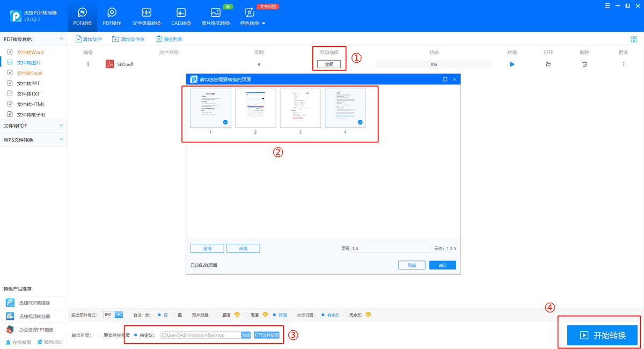Click 取消 cancel button in dialog
The width and height of the screenshot is (644, 349).
pyautogui.click(x=412, y=265)
